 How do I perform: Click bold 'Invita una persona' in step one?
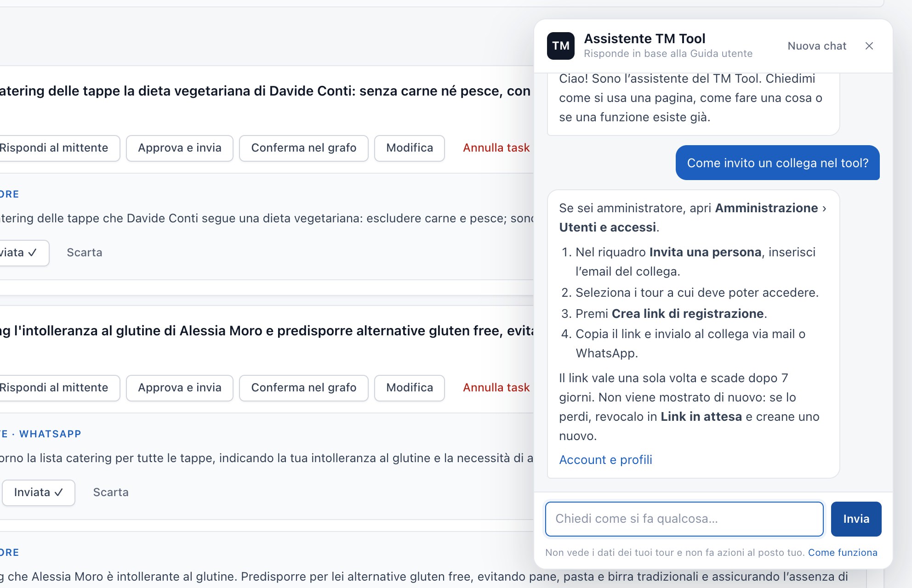[x=705, y=252]
